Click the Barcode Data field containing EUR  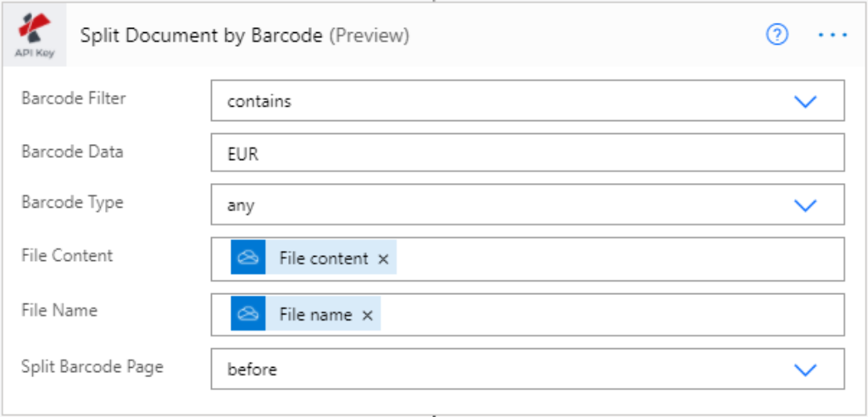point(527,153)
